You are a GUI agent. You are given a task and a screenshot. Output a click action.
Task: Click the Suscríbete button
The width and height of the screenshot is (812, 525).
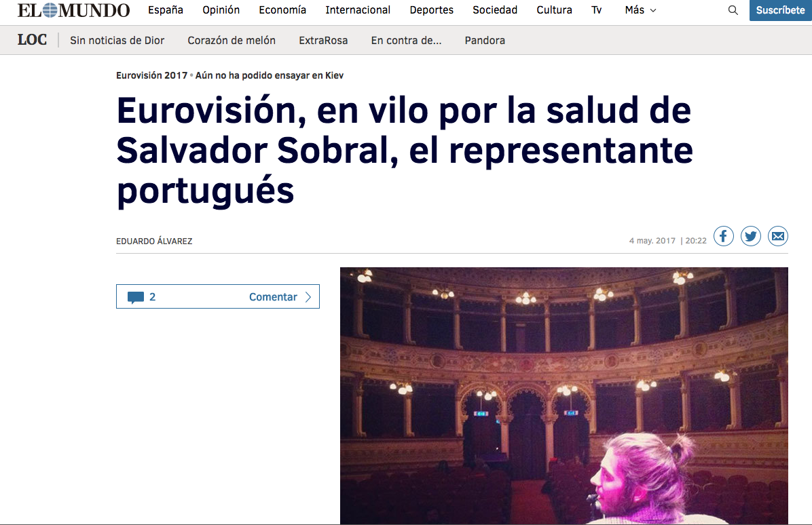coord(780,10)
